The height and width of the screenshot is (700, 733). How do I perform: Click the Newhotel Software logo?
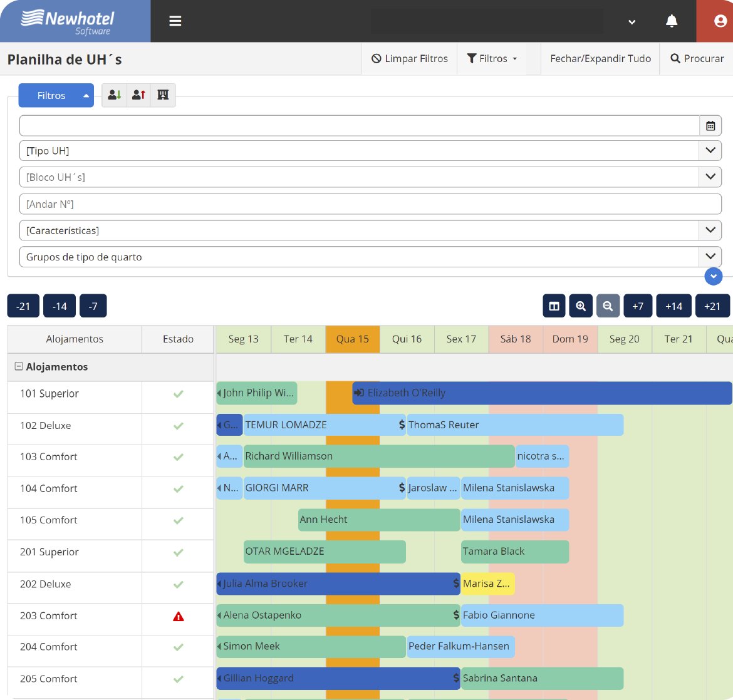[68, 21]
